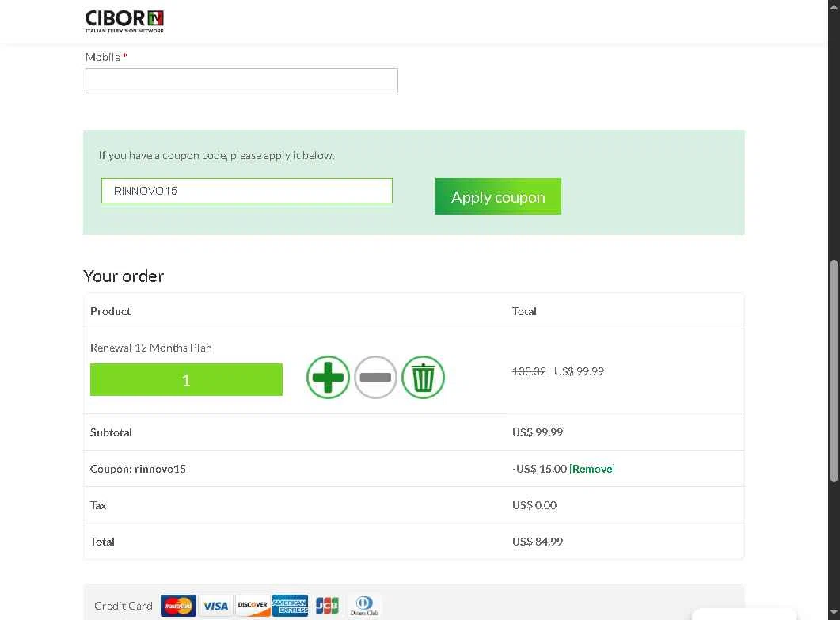Select the coupon instruction text
The width and height of the screenshot is (840, 620).
(x=216, y=155)
